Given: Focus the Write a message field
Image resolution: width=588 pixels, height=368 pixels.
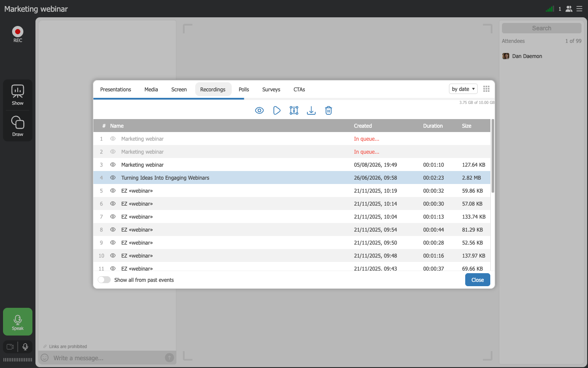Looking at the screenshot, I should [x=107, y=358].
